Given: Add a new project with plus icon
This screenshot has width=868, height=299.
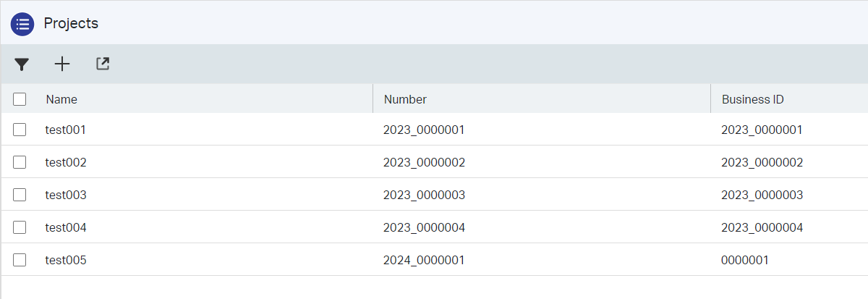Looking at the screenshot, I should click(62, 64).
